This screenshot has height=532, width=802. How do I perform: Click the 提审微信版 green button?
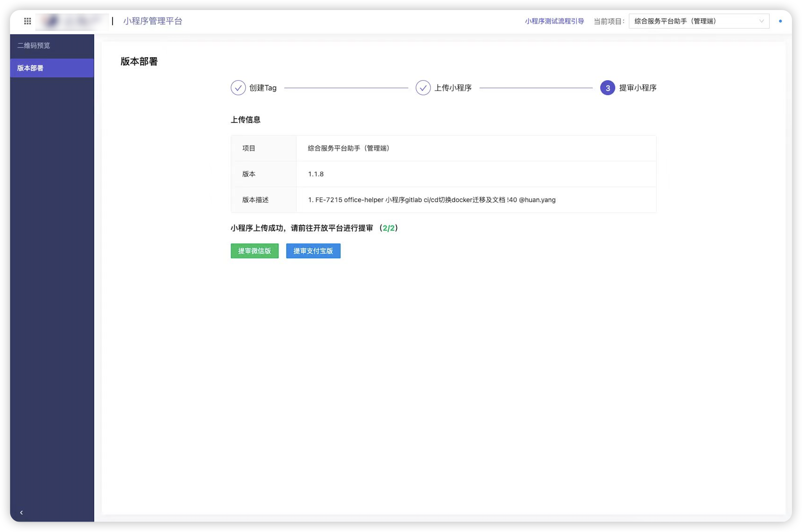coord(255,251)
